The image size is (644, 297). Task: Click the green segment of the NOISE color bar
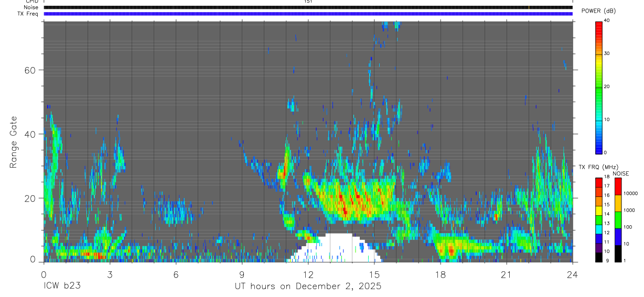point(618,220)
